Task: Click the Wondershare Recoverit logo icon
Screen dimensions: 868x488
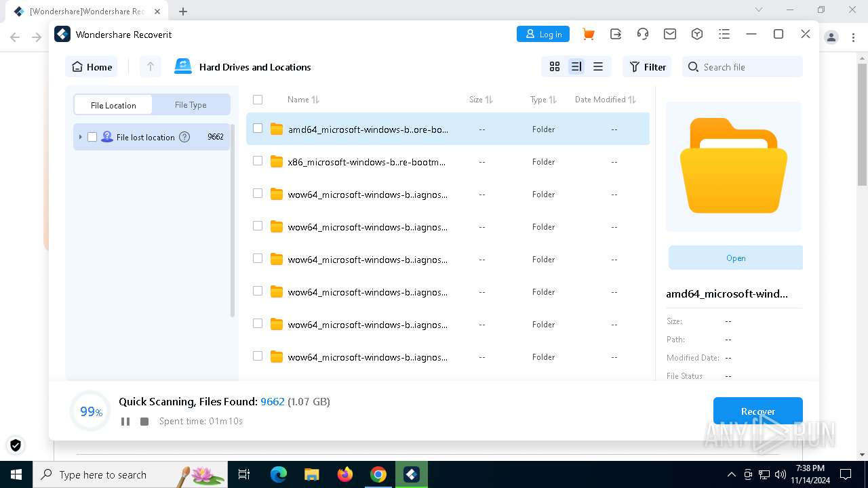Action: pyautogui.click(x=62, y=34)
